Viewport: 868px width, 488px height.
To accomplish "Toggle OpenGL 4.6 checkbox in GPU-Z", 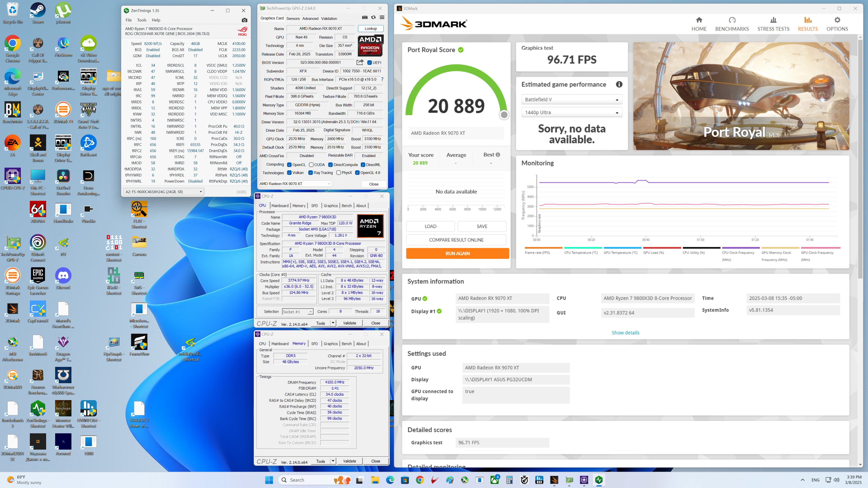I will [x=357, y=173].
